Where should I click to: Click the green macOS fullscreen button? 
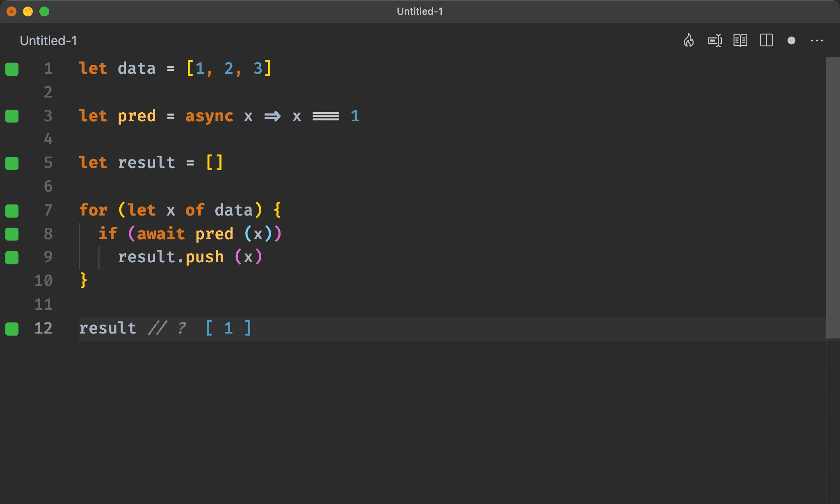(x=44, y=11)
